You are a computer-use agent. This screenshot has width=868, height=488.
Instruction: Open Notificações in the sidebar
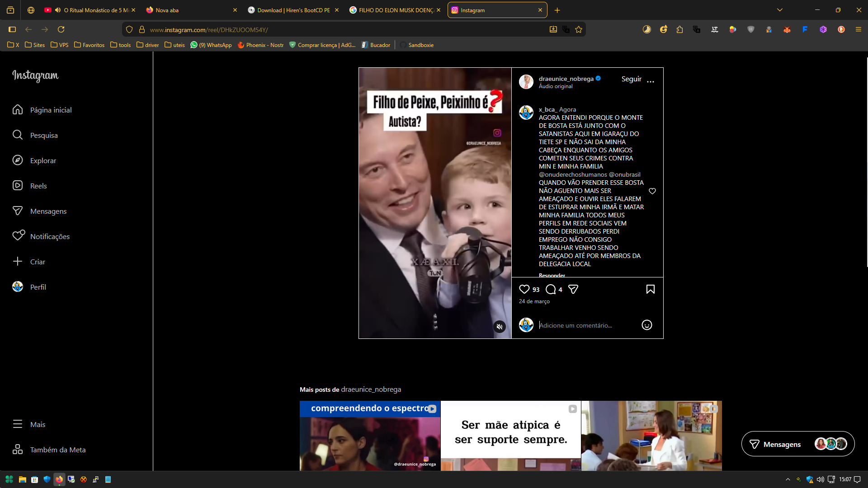[x=50, y=236]
